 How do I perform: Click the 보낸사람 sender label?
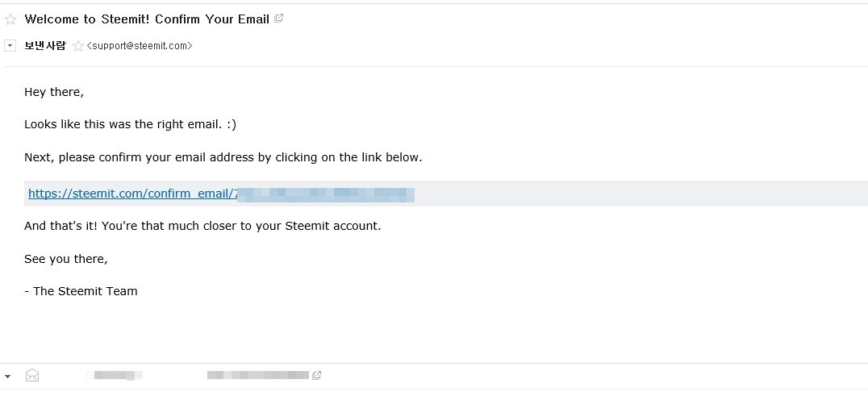[x=45, y=46]
